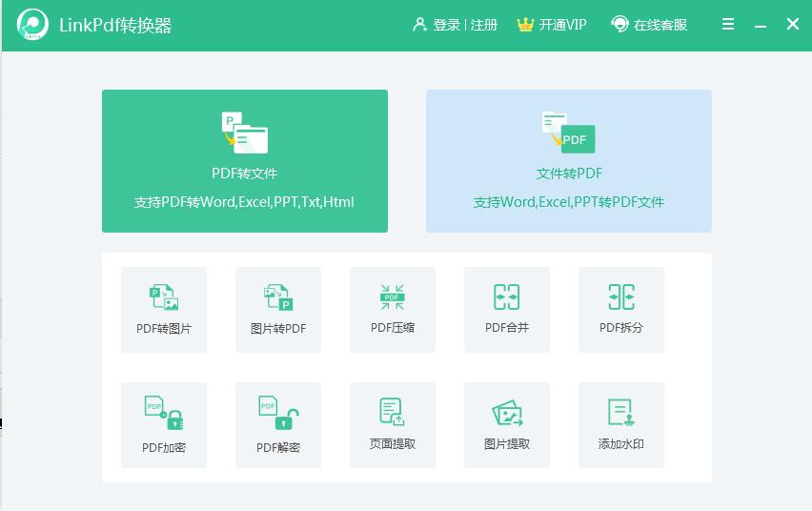Click the PDF转图片 icon
The image size is (812, 511).
(x=164, y=296)
